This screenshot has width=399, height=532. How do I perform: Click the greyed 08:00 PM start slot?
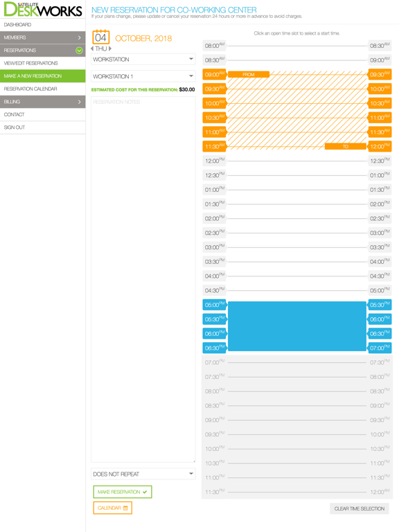tap(215, 391)
